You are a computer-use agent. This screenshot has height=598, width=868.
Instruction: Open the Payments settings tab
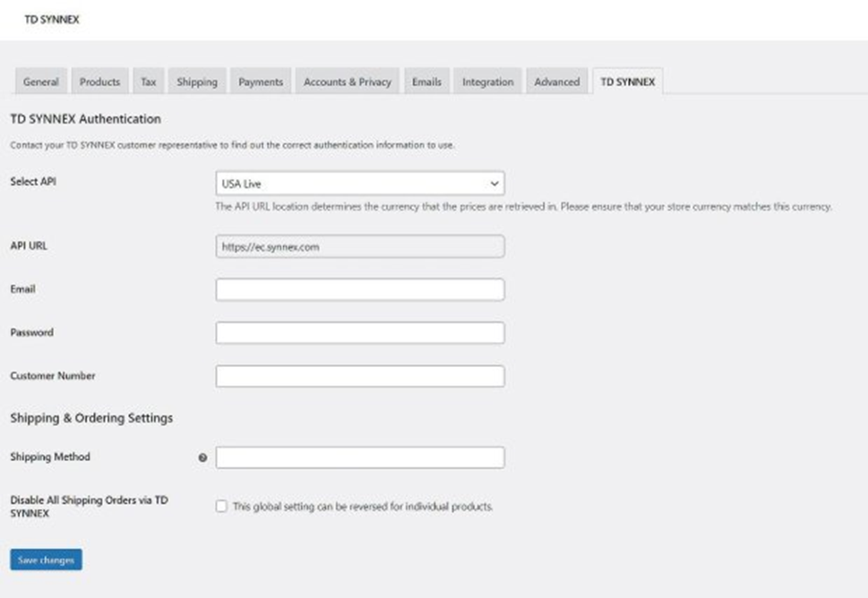pyautogui.click(x=260, y=81)
